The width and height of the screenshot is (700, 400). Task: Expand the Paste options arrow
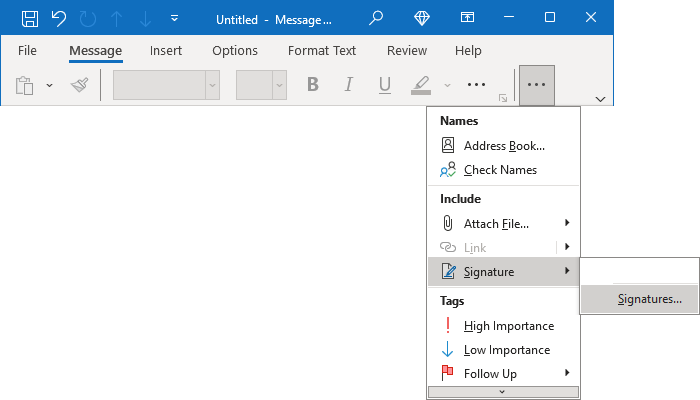pos(49,85)
